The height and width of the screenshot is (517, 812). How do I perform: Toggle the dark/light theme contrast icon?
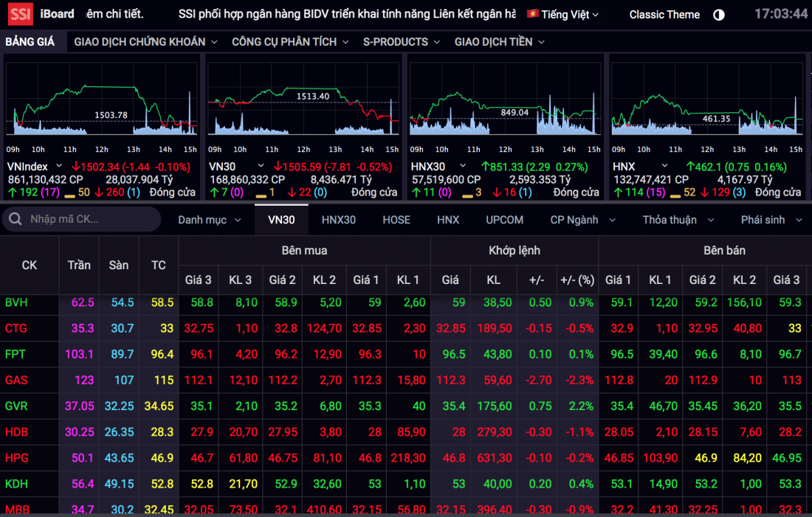(x=718, y=15)
